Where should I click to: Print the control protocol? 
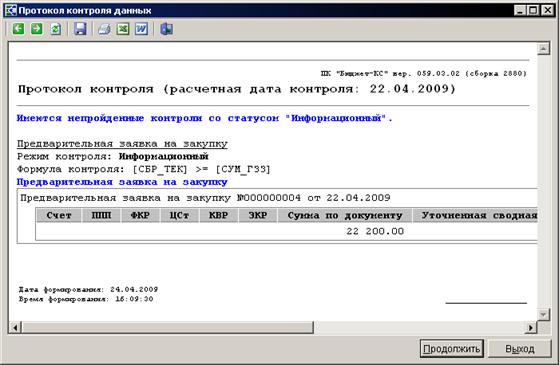pyautogui.click(x=104, y=29)
